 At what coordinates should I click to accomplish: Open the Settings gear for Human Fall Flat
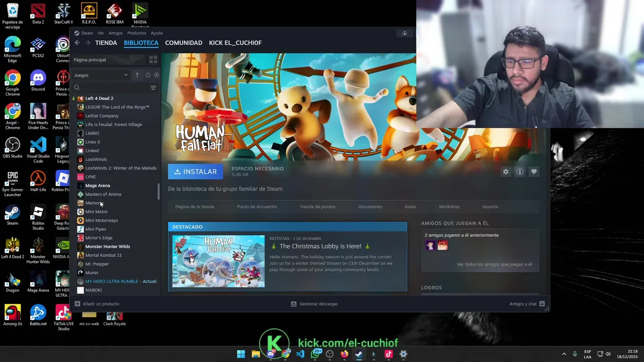click(x=506, y=171)
